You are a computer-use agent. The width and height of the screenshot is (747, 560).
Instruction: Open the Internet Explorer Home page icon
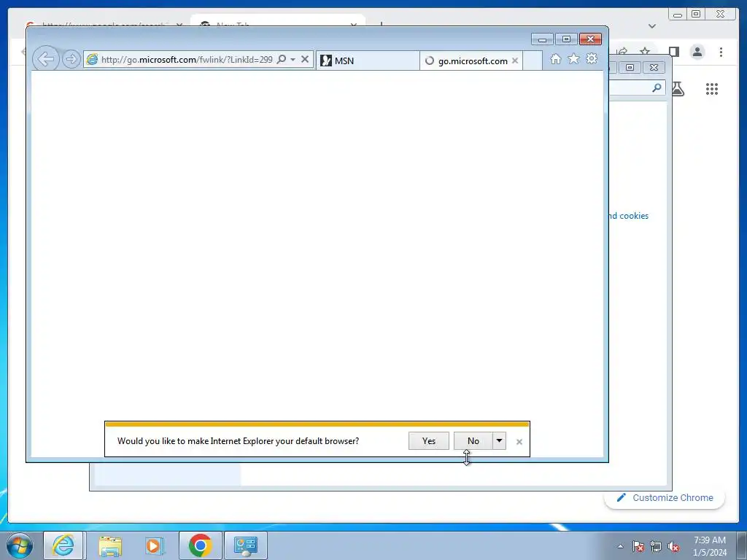[x=555, y=59]
